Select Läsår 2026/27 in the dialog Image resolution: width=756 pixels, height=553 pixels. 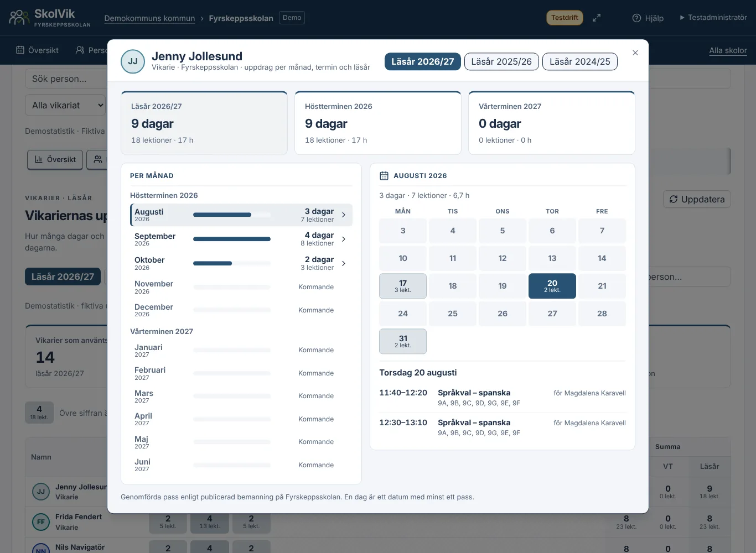423,61
